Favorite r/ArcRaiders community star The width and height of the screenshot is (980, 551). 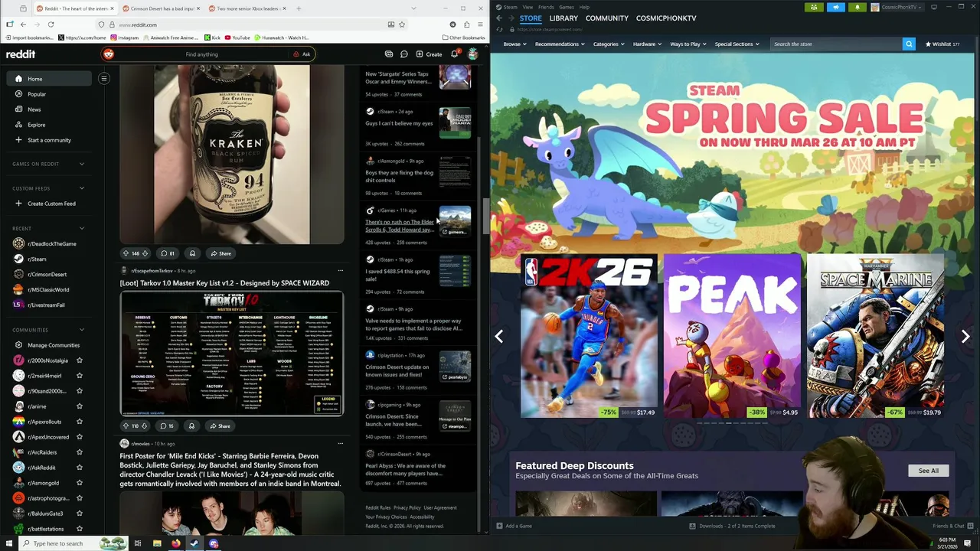79,452
